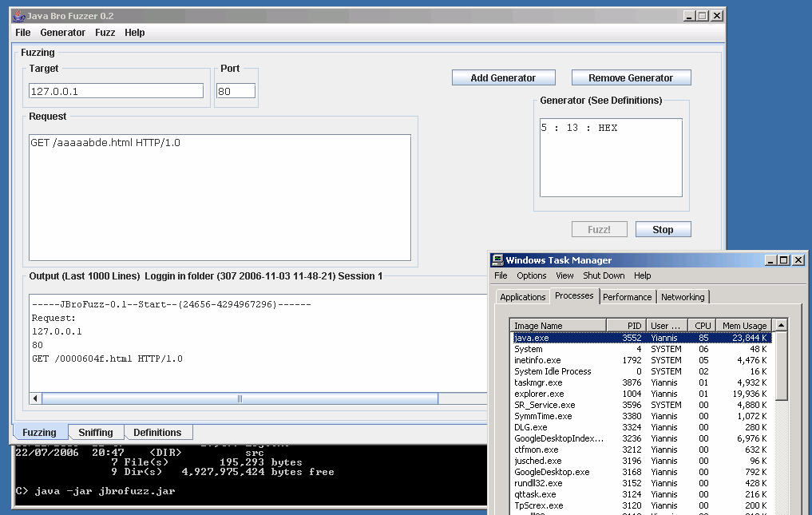Image resolution: width=812 pixels, height=515 pixels.
Task: Click the Java Bro Fuzzer title bar icon
Action: click(x=19, y=16)
